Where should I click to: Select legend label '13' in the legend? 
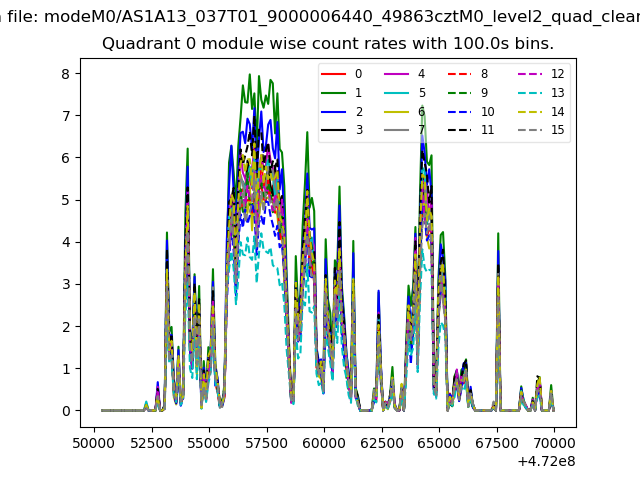(558, 93)
